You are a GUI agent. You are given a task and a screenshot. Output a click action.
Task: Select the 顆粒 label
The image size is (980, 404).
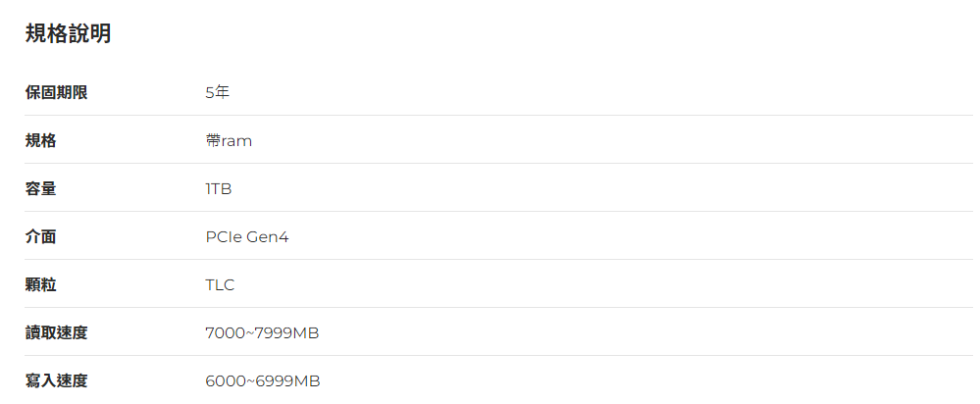pyautogui.click(x=40, y=284)
